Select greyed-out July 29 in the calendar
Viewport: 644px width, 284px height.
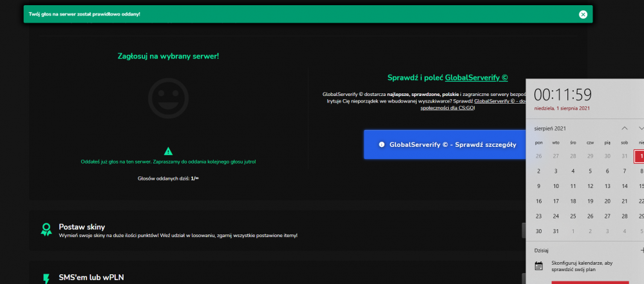click(x=590, y=156)
